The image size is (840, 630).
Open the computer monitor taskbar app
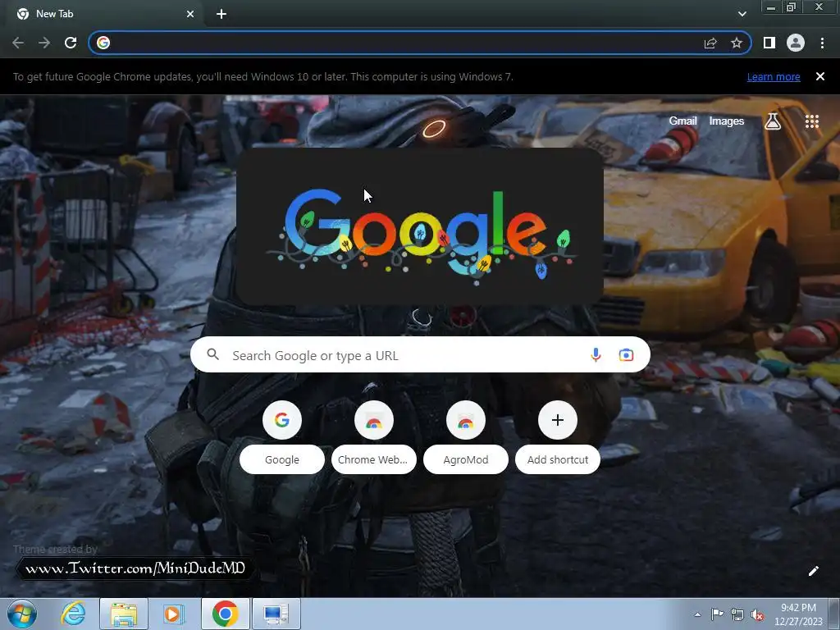point(276,614)
